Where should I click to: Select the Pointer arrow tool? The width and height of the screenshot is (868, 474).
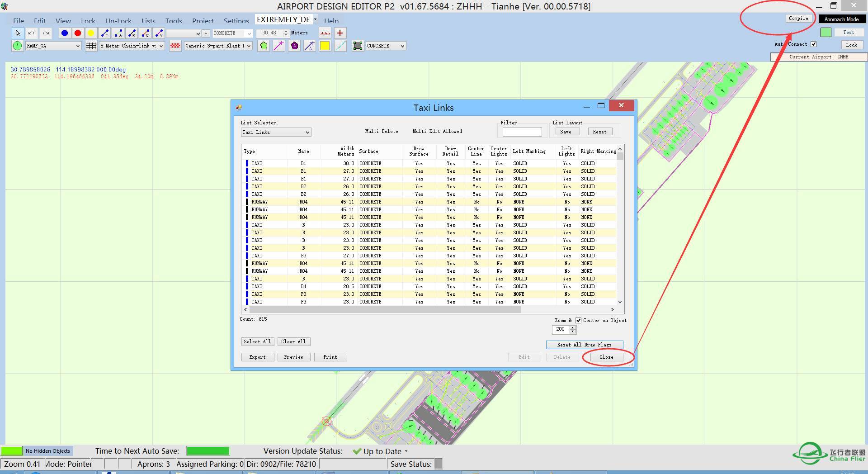pos(18,33)
